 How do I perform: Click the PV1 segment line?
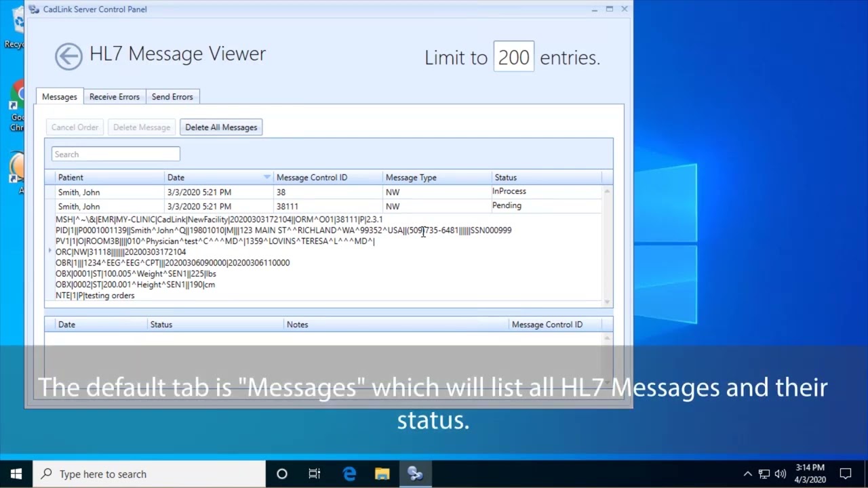[x=215, y=241]
